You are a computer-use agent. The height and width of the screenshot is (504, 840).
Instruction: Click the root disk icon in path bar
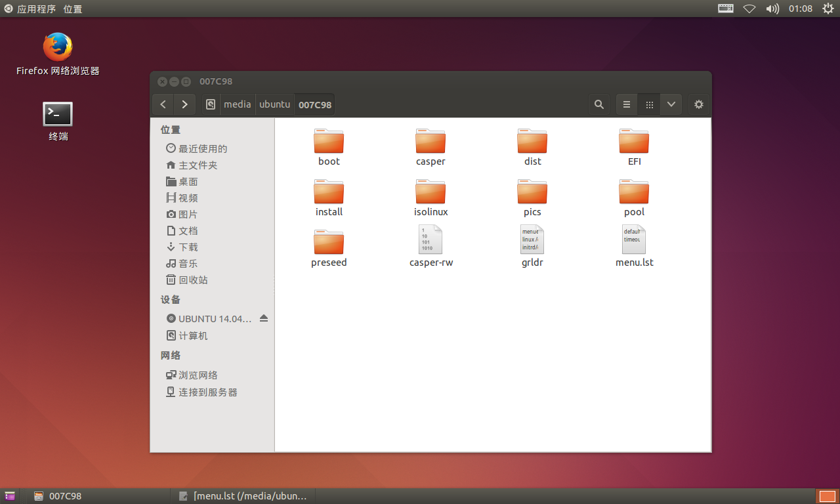[x=210, y=104]
